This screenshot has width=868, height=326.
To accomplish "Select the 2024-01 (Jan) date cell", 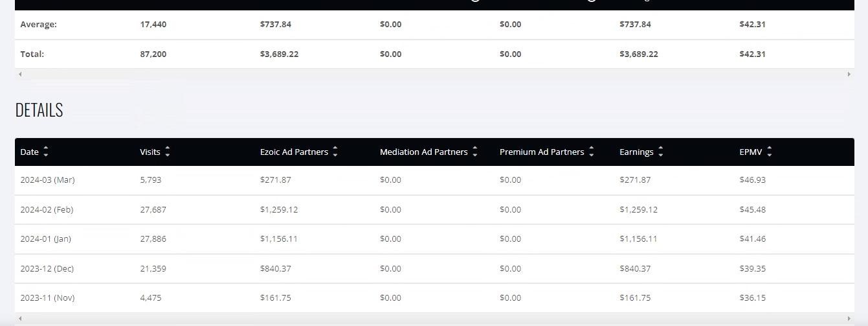I will [46, 239].
